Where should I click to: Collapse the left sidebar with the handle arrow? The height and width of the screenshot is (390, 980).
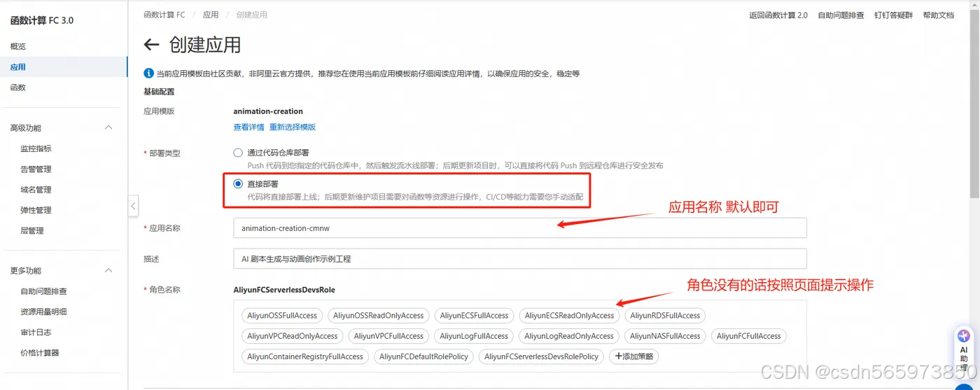(133, 206)
